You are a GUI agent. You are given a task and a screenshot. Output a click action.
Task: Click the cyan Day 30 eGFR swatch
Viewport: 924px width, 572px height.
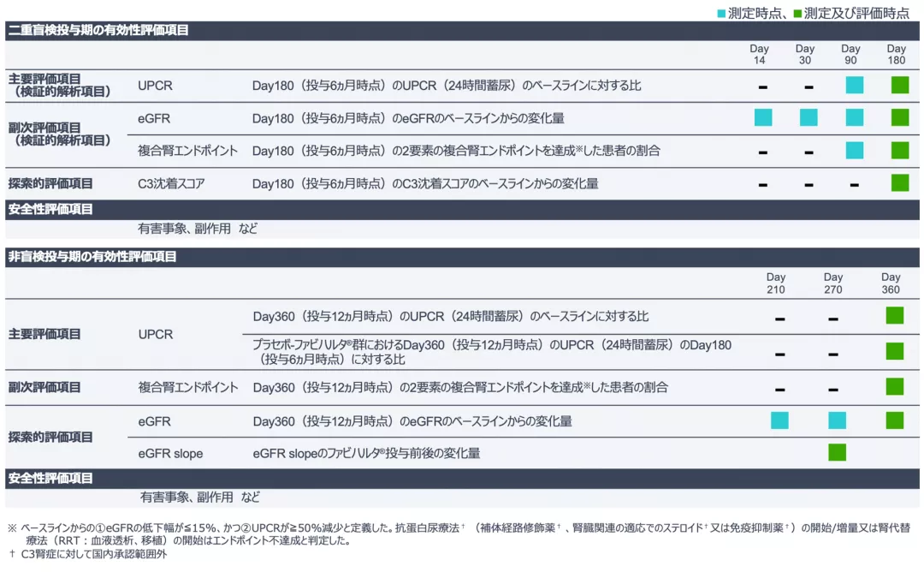[808, 117]
